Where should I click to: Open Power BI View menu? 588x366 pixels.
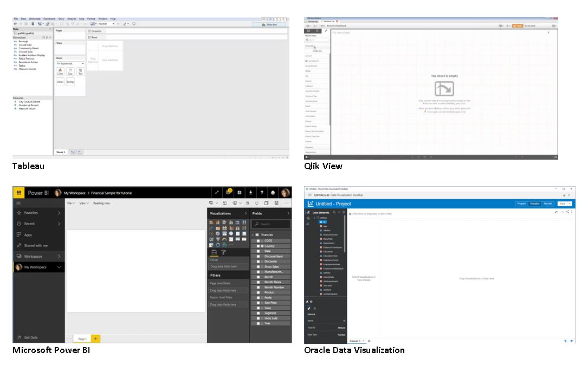[83, 203]
